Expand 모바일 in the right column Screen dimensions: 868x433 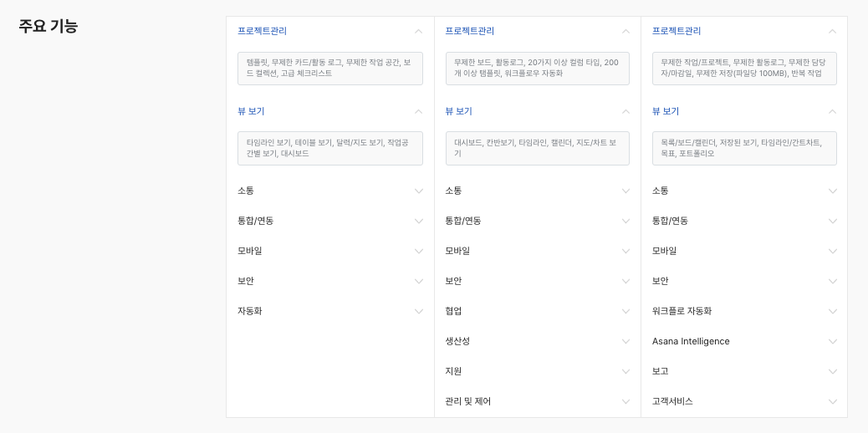pos(832,251)
